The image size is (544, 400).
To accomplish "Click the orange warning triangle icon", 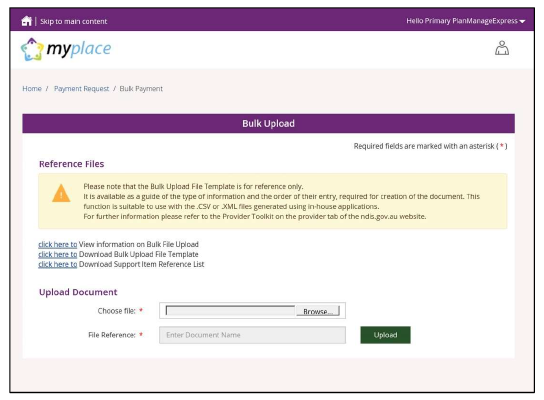I will tap(61, 193).
